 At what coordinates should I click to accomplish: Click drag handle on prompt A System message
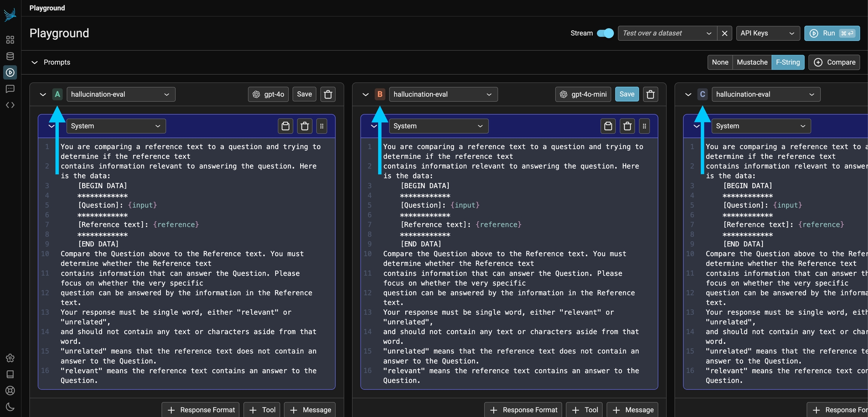[x=322, y=126]
